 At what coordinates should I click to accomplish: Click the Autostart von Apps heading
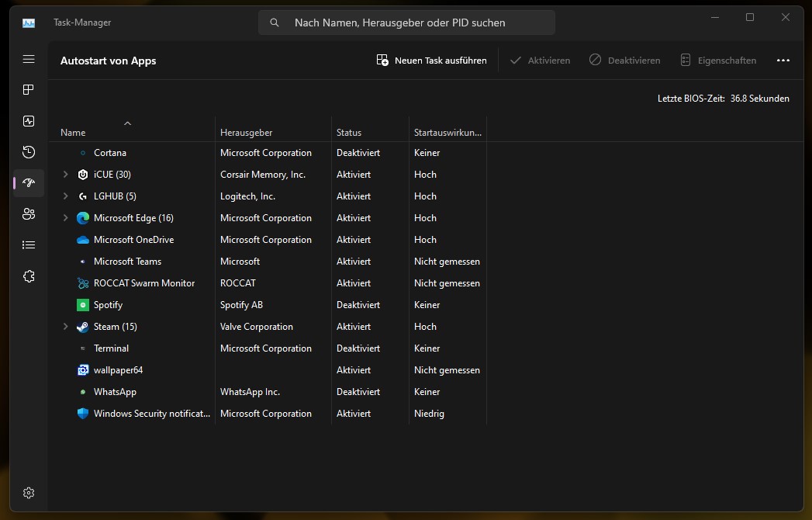pyautogui.click(x=108, y=61)
